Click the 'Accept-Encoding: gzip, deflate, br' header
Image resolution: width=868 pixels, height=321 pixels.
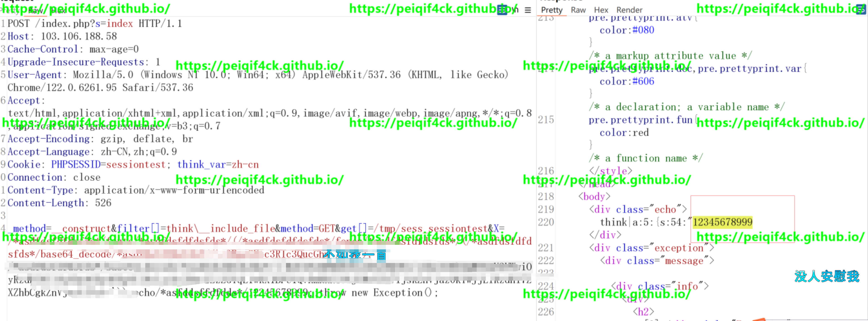click(100, 139)
